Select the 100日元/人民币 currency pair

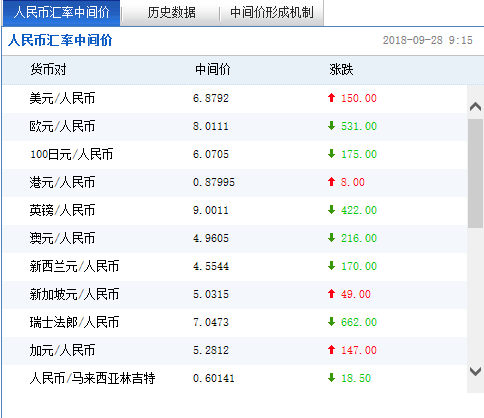(71, 154)
